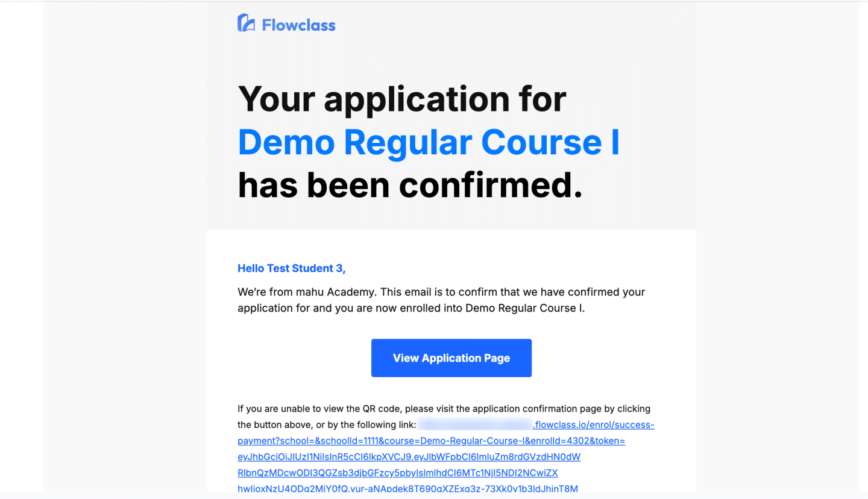The width and height of the screenshot is (868, 499).
Task: Click the has been confirmed heading line
Action: pyautogui.click(x=410, y=186)
